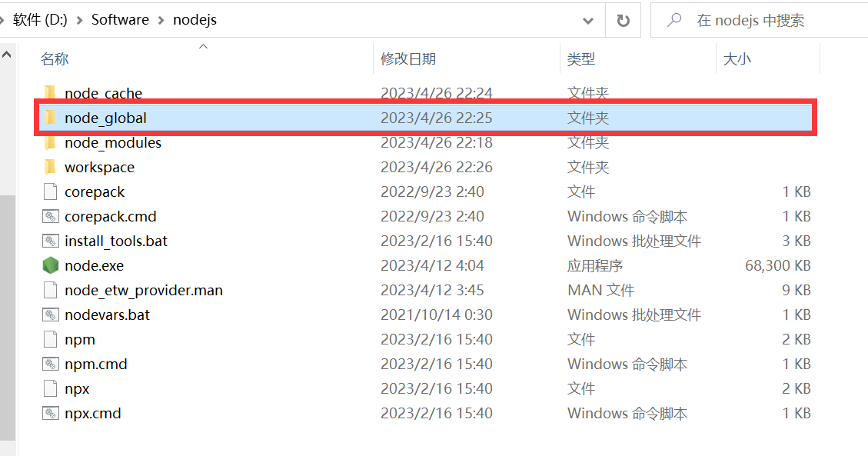The height and width of the screenshot is (456, 868).
Task: Click the npm.cmd gear-style script icon
Action: tap(48, 364)
